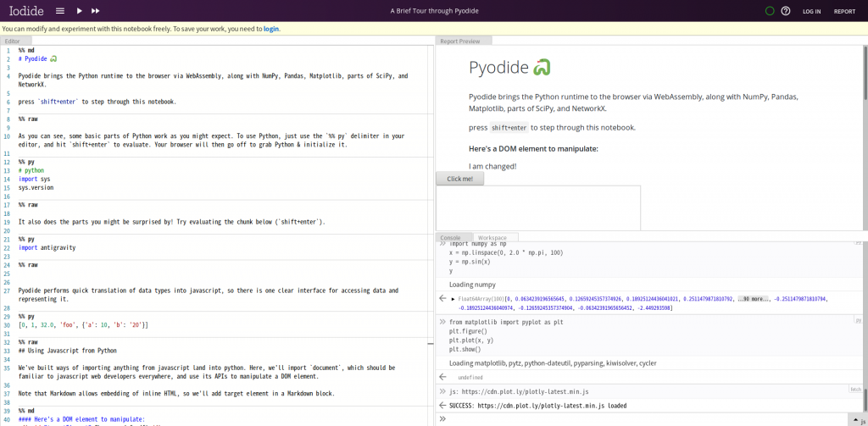Click the list line starting '[0, 1, 32.0'
The width and height of the screenshot is (868, 426).
click(x=83, y=325)
